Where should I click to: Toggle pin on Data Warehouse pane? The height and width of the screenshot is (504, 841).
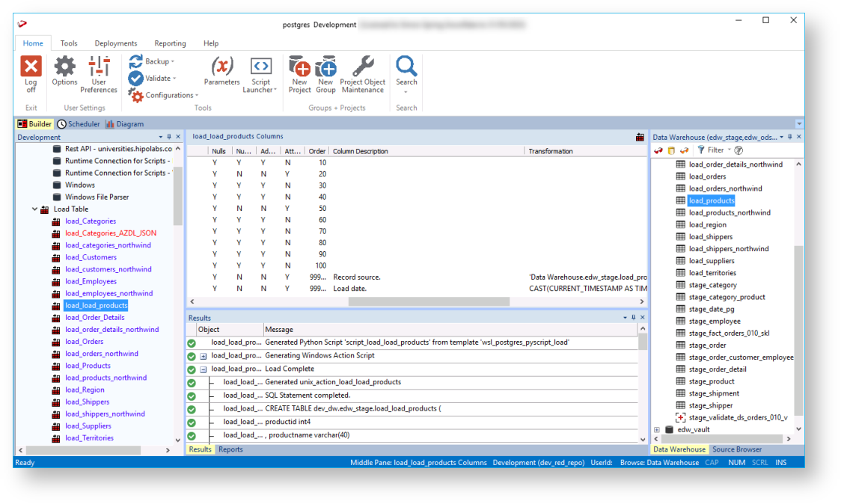pyautogui.click(x=790, y=138)
